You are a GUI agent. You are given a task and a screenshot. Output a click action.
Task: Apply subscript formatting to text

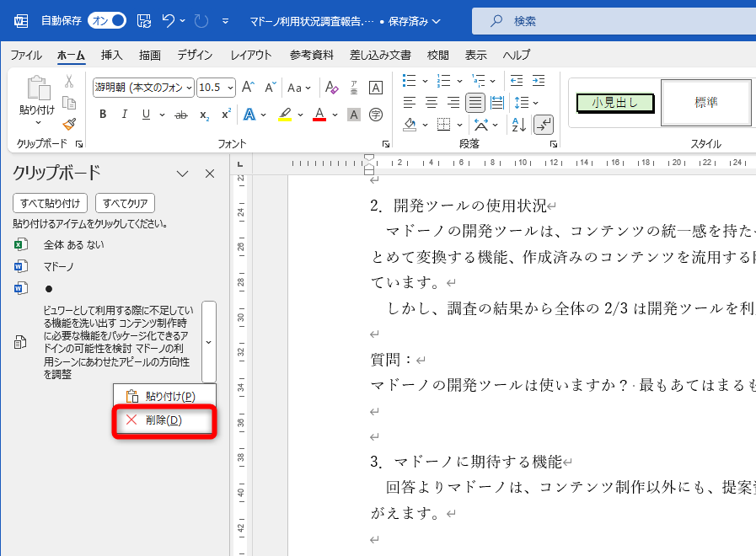tap(203, 115)
